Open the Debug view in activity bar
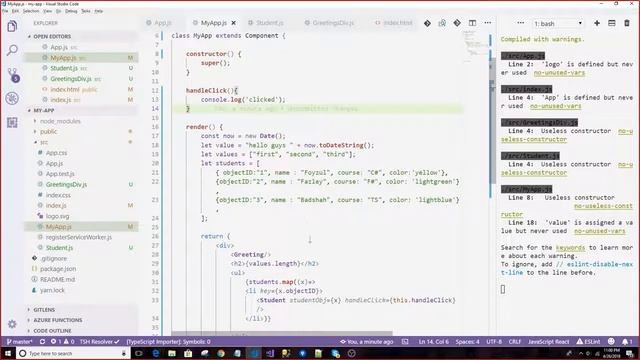 click(x=12, y=98)
